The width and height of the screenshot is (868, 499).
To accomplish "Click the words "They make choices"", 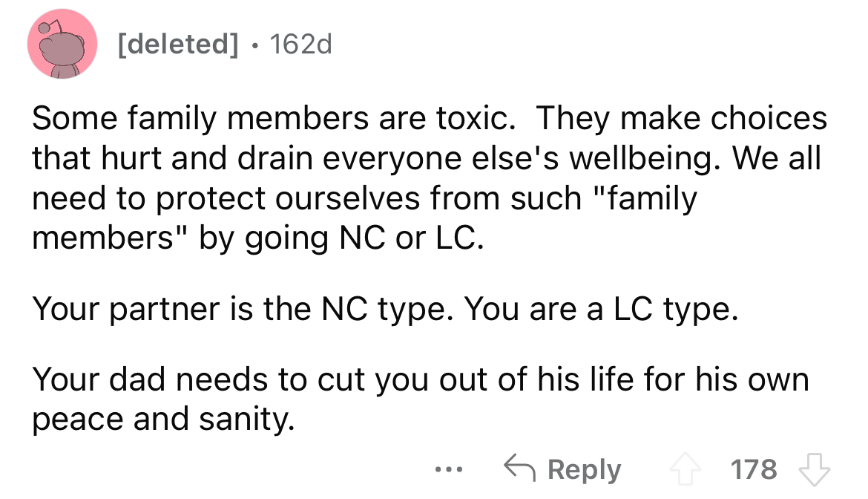I will [x=682, y=120].
